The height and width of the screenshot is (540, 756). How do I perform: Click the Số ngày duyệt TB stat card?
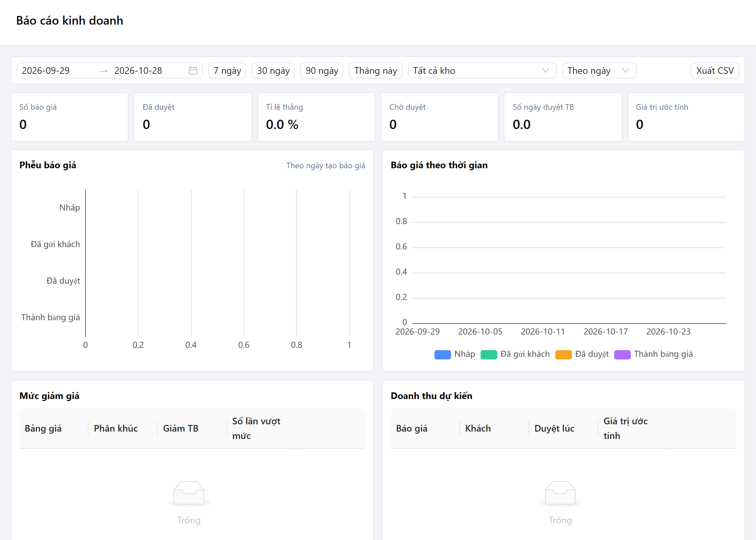563,117
